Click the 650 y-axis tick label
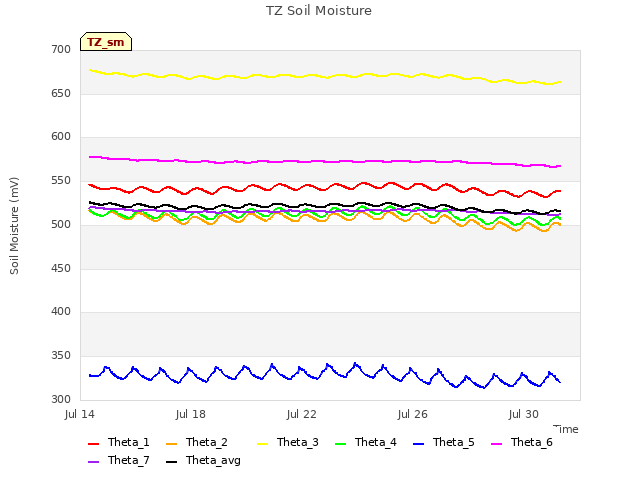This screenshot has width=640, height=480. click(61, 93)
